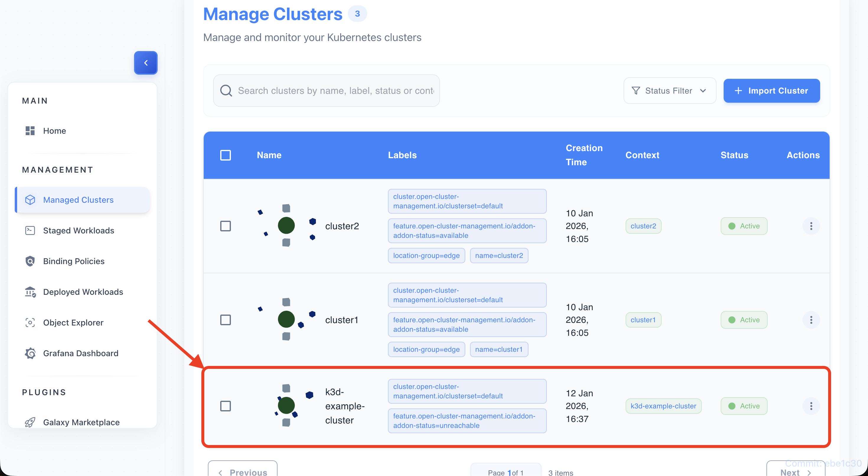Navigate to Deployed Workloads menu item
Image resolution: width=868 pixels, height=476 pixels.
tap(83, 292)
